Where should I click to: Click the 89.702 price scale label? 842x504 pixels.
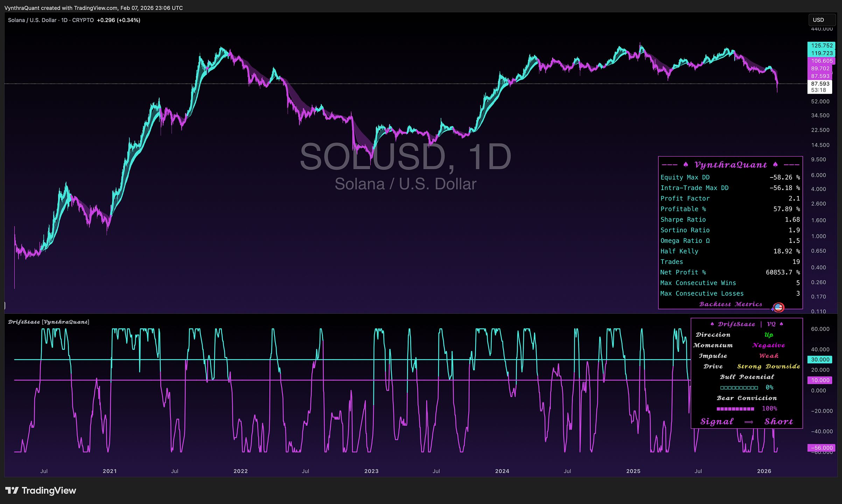pyautogui.click(x=821, y=69)
